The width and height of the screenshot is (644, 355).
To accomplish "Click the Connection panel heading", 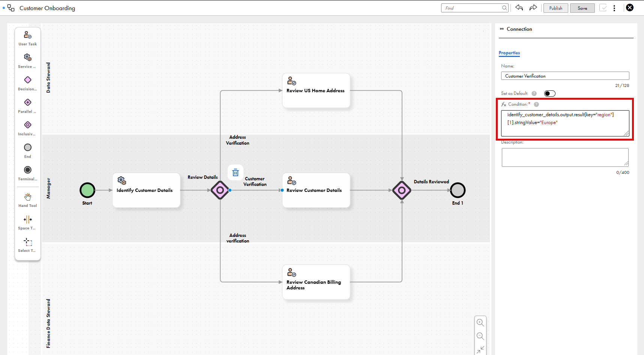I will tap(519, 29).
